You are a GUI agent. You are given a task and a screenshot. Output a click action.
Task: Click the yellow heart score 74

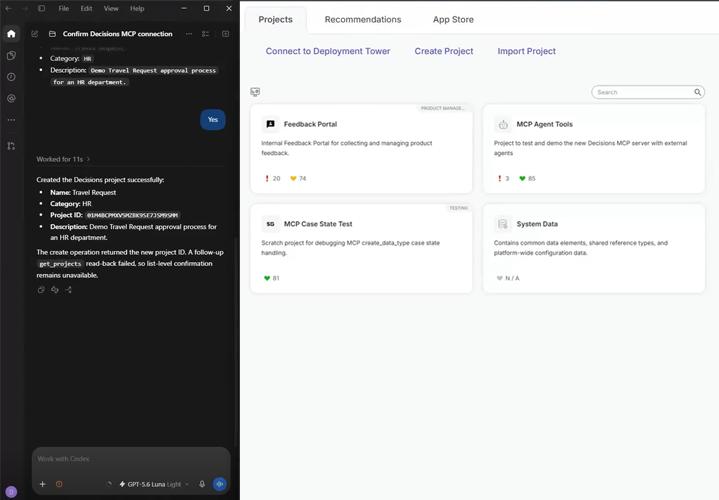[x=298, y=178]
